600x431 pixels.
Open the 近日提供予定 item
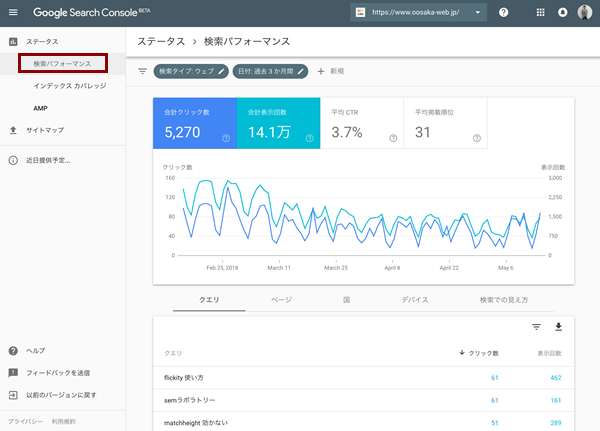pos(48,160)
